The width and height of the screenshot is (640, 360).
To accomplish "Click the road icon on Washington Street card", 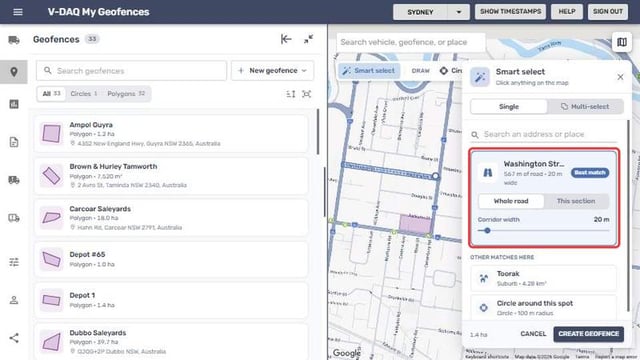I will 488,173.
